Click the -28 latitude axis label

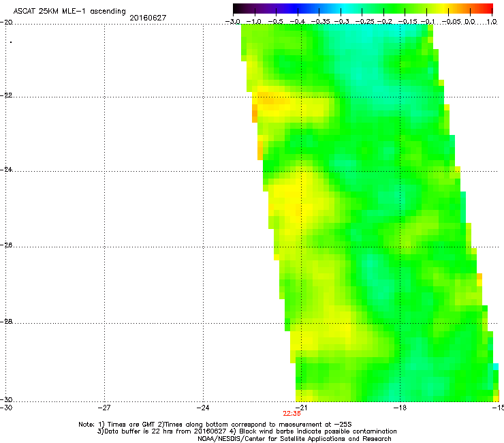[6, 322]
